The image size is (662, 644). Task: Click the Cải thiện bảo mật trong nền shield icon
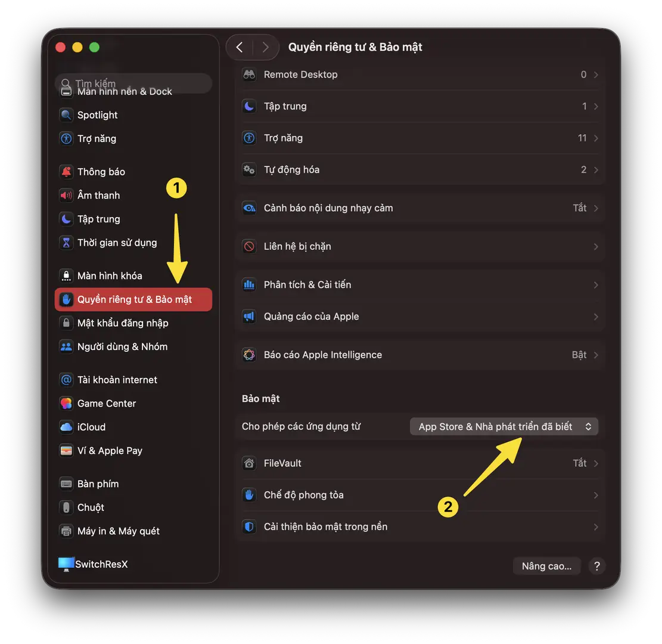(x=249, y=527)
